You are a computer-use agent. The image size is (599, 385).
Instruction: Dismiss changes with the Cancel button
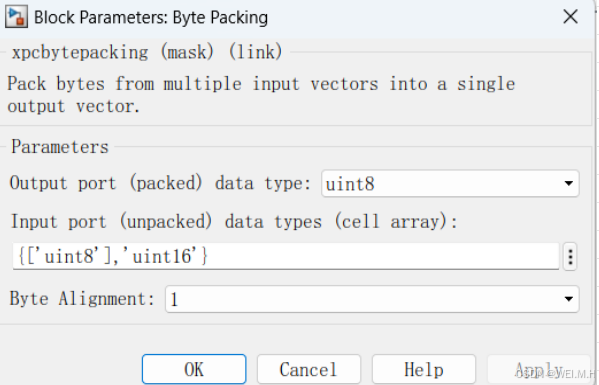pyautogui.click(x=309, y=369)
